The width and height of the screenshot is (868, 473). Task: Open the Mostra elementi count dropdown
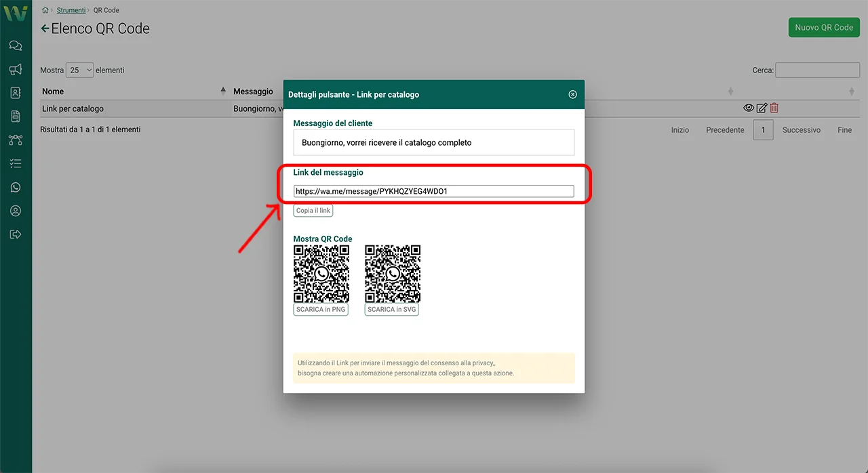79,70
